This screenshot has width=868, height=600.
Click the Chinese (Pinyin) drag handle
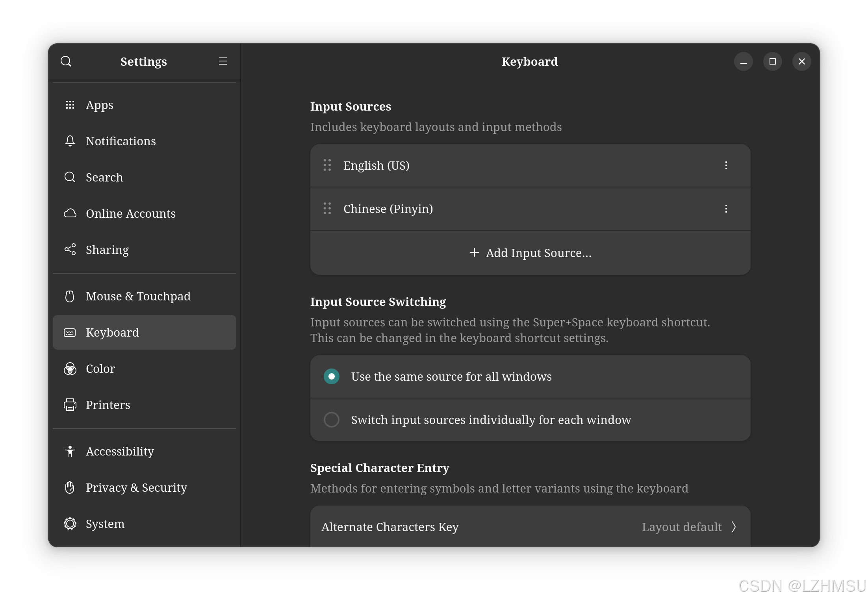click(x=327, y=209)
